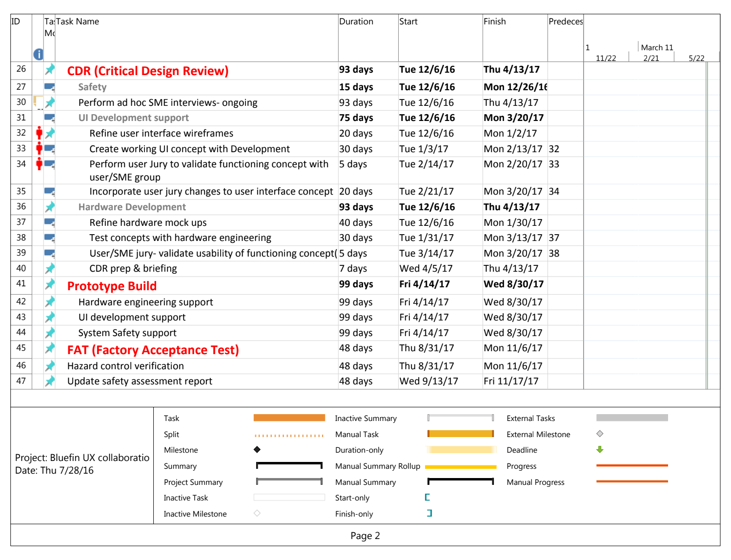Click the Date: Thu 7/28/16 label
Image resolution: width=731 pixels, height=560 pixels.
(x=54, y=471)
